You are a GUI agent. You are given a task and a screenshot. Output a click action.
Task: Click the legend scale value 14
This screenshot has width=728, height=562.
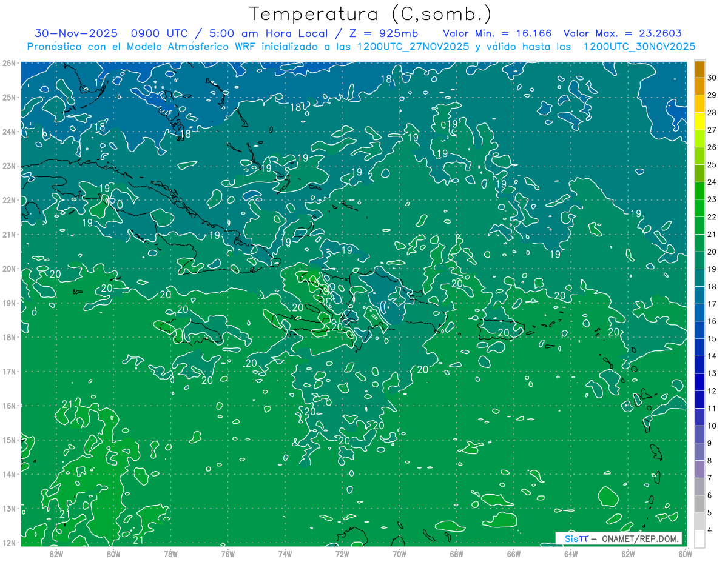(712, 356)
